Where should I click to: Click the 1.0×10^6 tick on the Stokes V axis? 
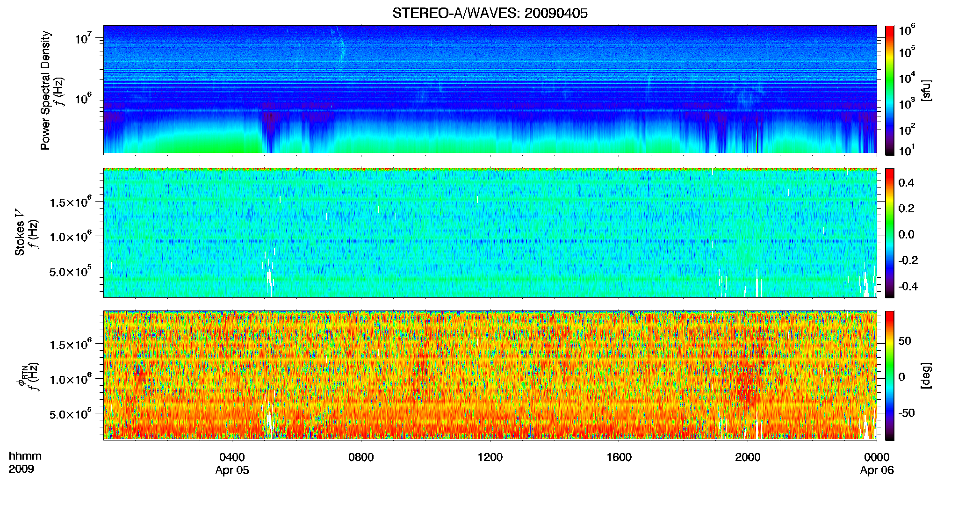(70, 236)
